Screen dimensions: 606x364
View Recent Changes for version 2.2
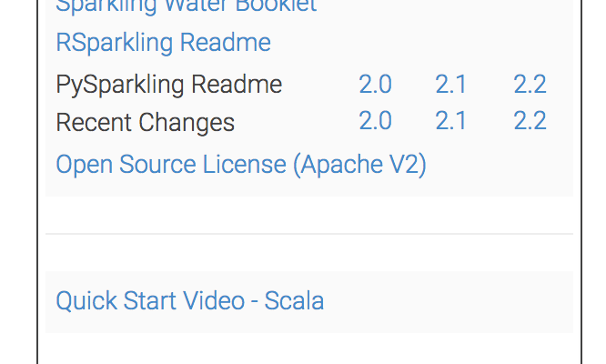tap(530, 121)
